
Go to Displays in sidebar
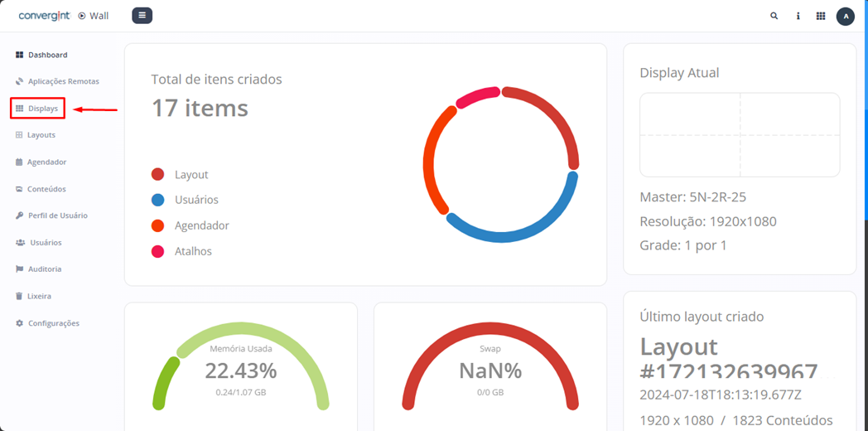click(42, 109)
